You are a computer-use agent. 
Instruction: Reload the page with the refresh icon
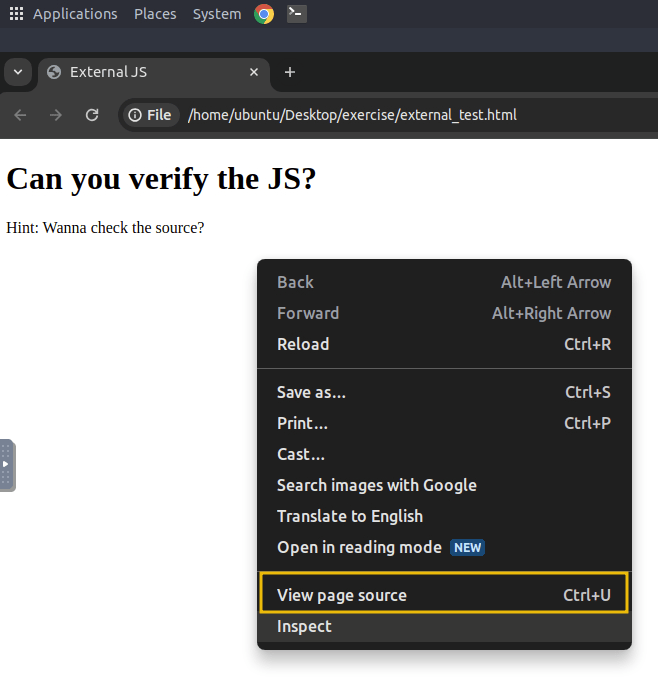tap(92, 115)
